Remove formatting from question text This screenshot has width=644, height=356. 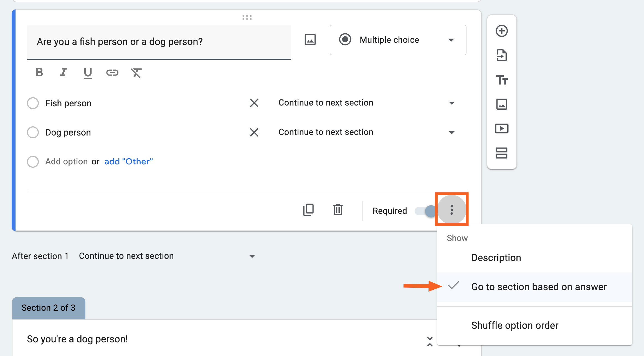(136, 73)
